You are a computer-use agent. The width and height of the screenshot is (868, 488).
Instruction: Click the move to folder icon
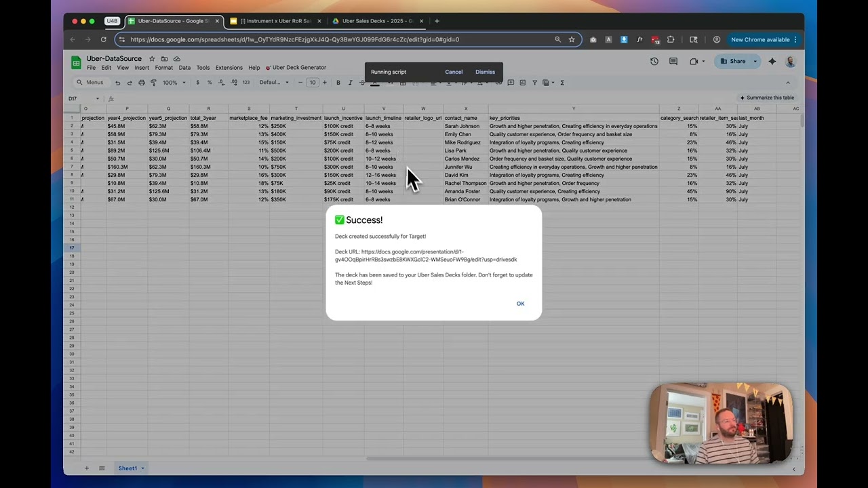point(164,59)
